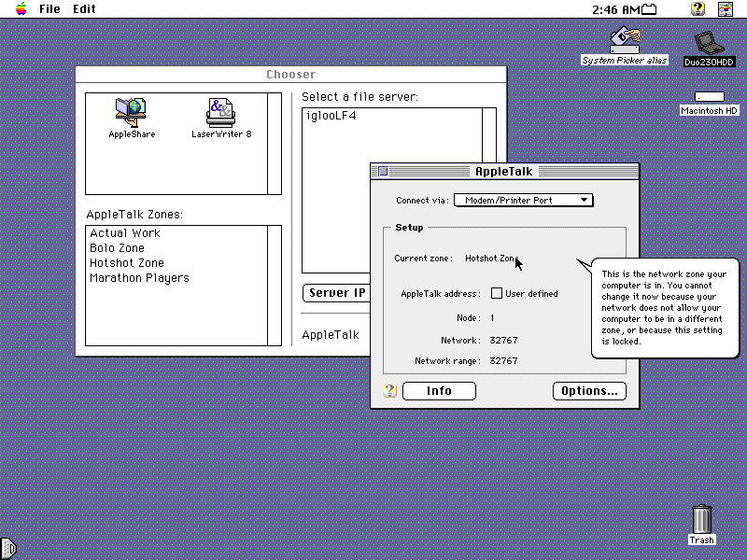Click the AppleTalk window title bar

tap(504, 171)
